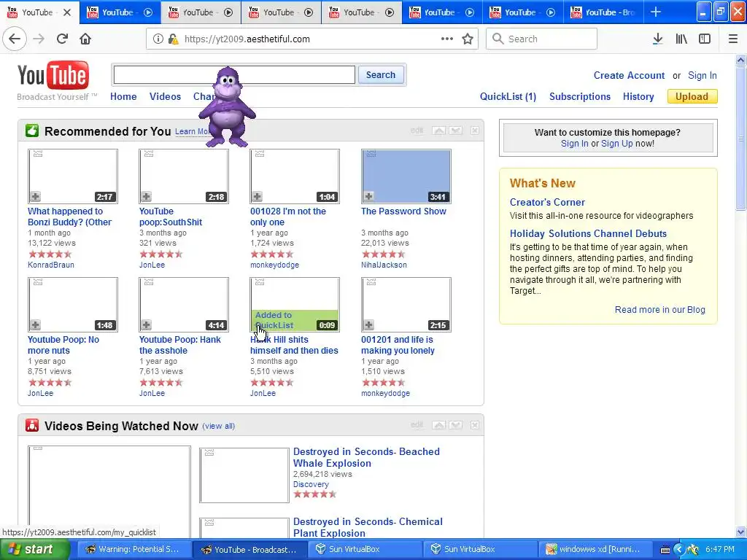
Task: Click the page scrollbar up arrow
Action: click(740, 60)
